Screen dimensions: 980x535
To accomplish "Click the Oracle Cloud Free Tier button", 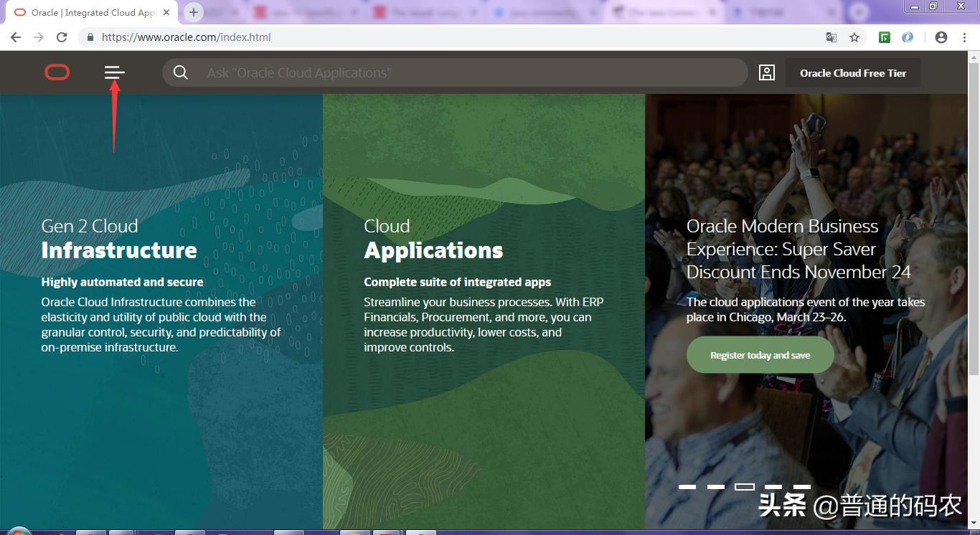I will (853, 72).
